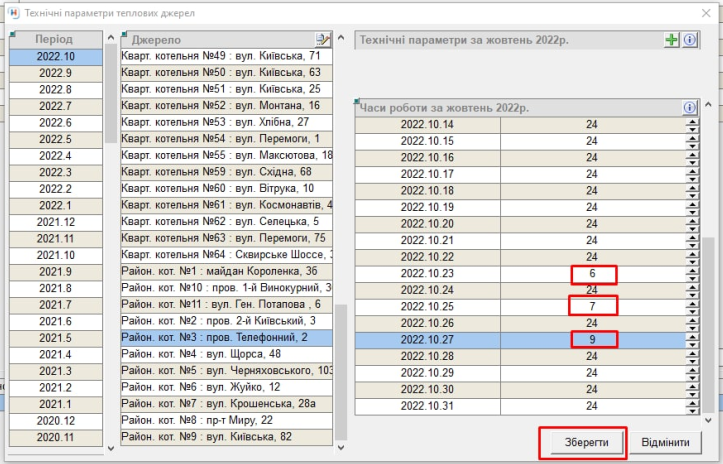Click the application icon in title bar
Viewport: 723px width, 464px height.
(x=13, y=12)
